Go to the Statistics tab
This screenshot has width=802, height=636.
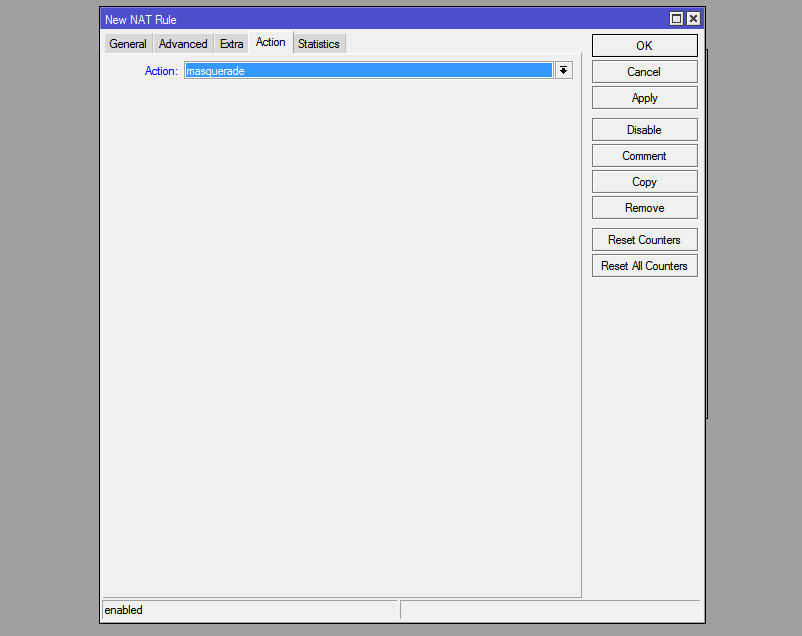(x=319, y=44)
